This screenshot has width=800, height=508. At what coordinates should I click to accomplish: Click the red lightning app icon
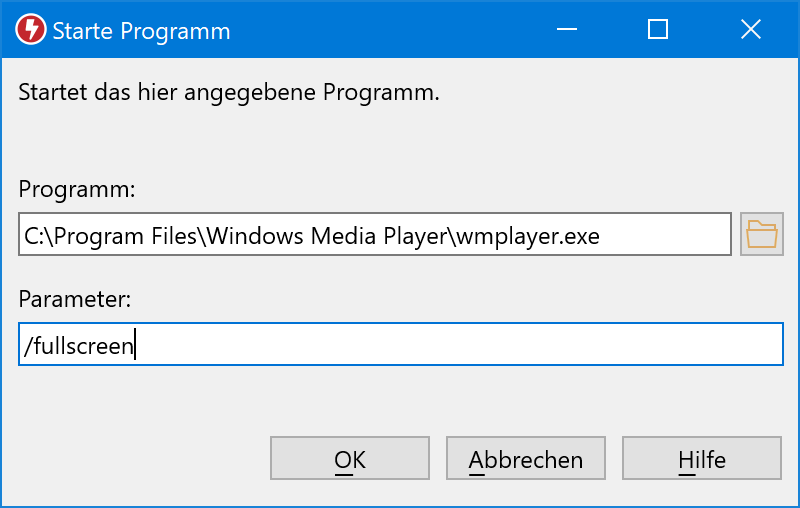[31, 30]
